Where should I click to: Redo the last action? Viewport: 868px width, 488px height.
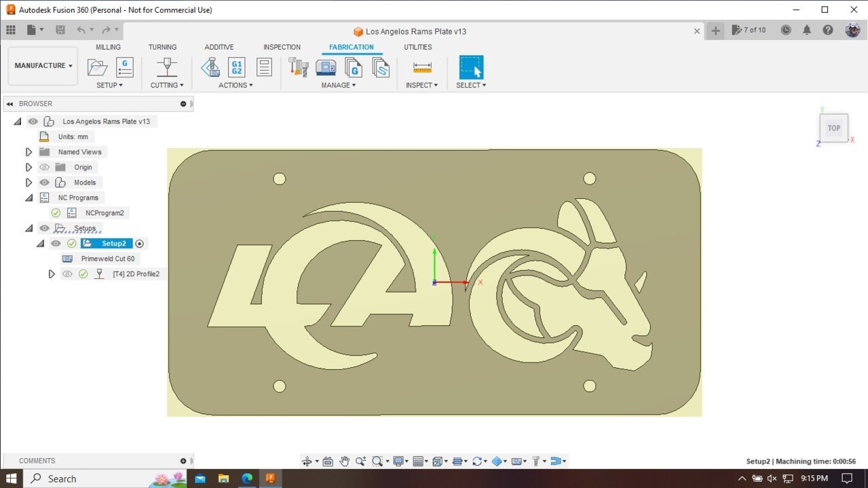click(x=107, y=30)
